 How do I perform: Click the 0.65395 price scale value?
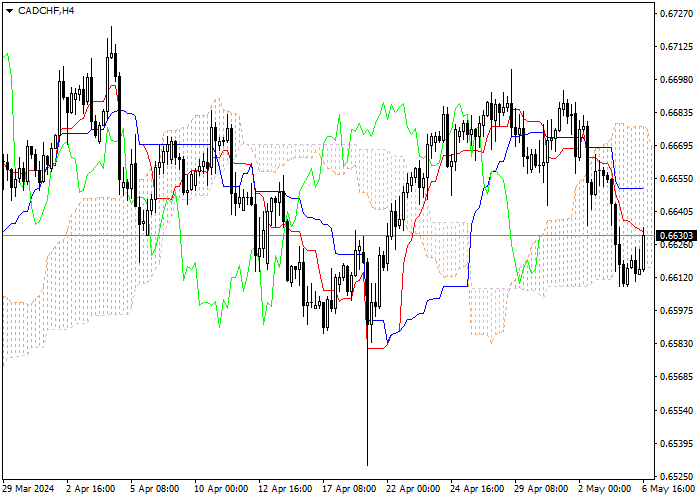(676, 443)
